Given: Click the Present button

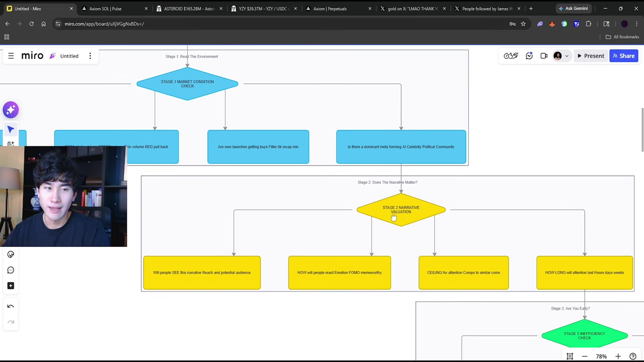Looking at the screenshot, I should [591, 56].
